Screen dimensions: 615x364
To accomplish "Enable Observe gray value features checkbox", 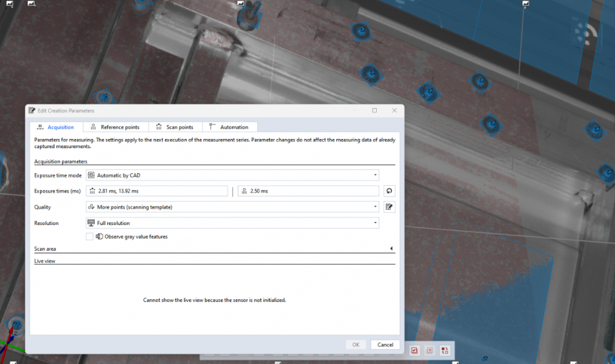I will [x=90, y=237].
